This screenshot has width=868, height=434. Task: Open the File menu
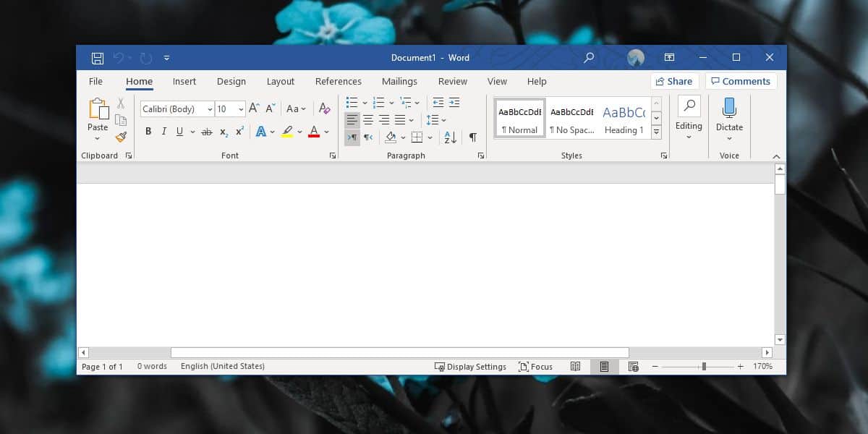coord(95,81)
